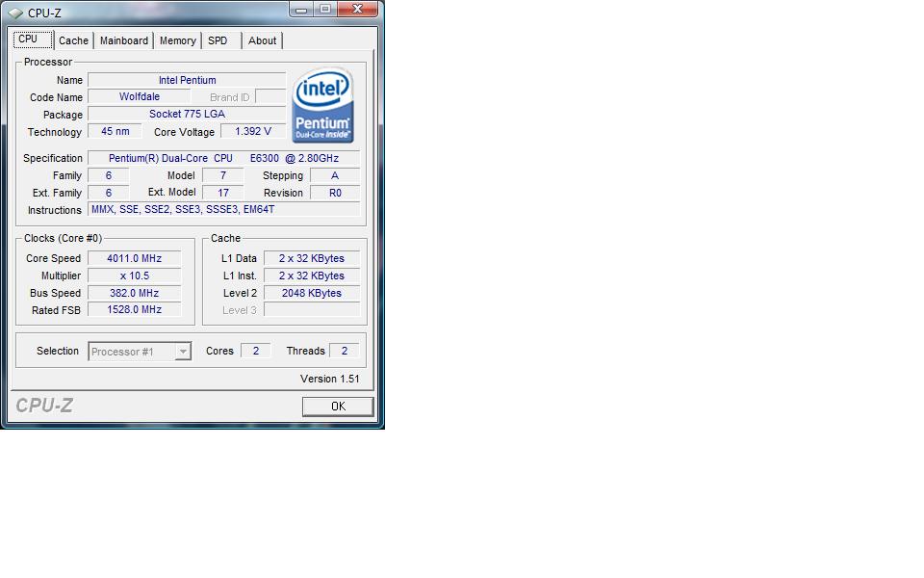Screen dimensions: 924x578
Task: Open the Memory tab
Action: tap(177, 40)
